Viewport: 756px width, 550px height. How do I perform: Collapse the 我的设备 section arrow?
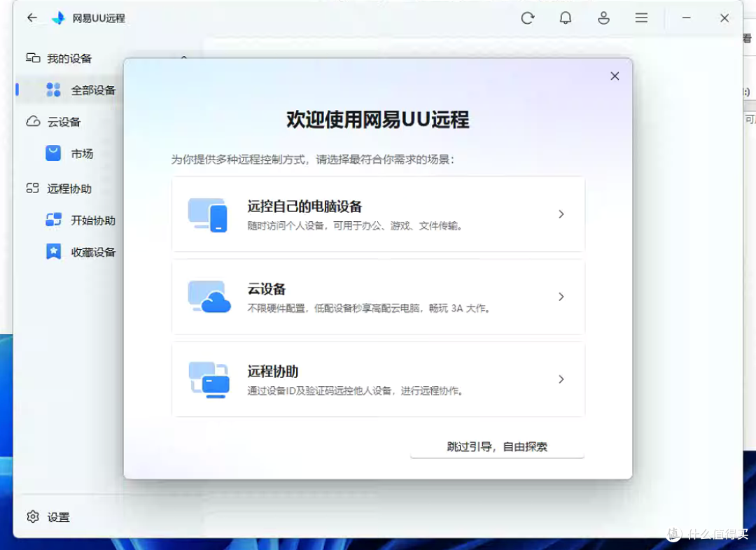coord(183,57)
